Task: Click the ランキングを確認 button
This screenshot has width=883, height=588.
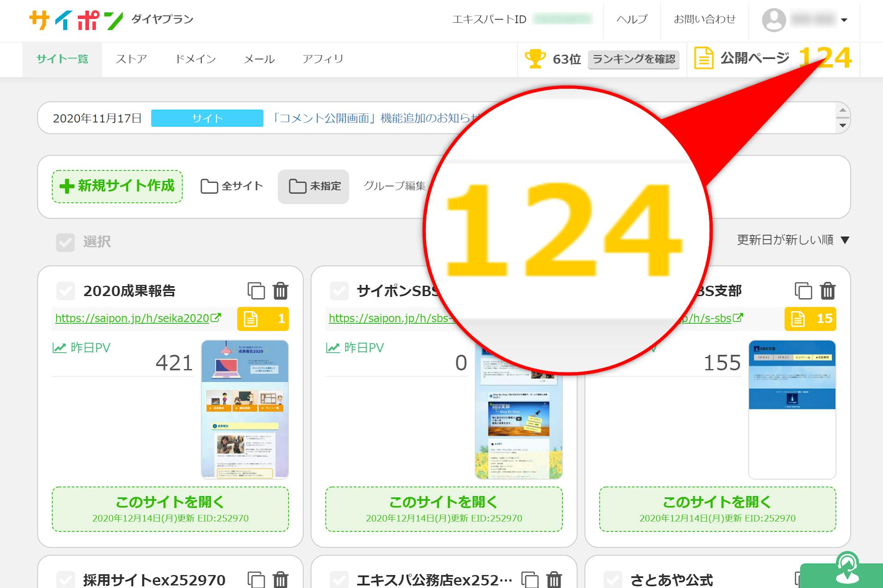Action: pyautogui.click(x=634, y=59)
